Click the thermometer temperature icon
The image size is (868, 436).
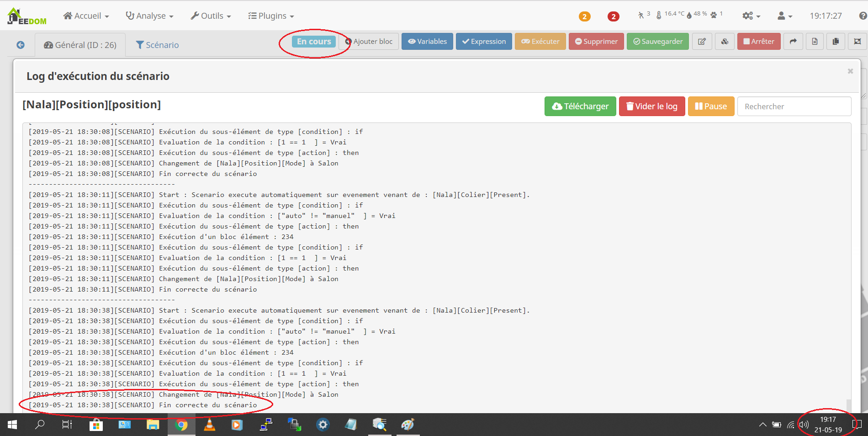658,15
